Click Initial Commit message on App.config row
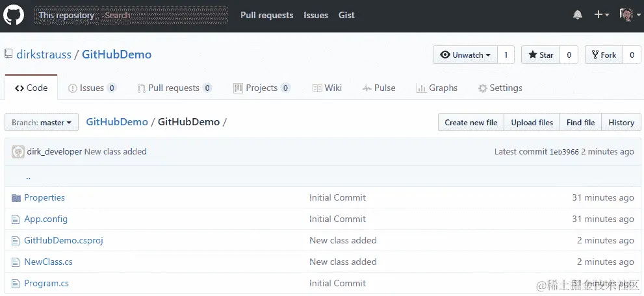The width and height of the screenshot is (644, 296). pos(338,219)
